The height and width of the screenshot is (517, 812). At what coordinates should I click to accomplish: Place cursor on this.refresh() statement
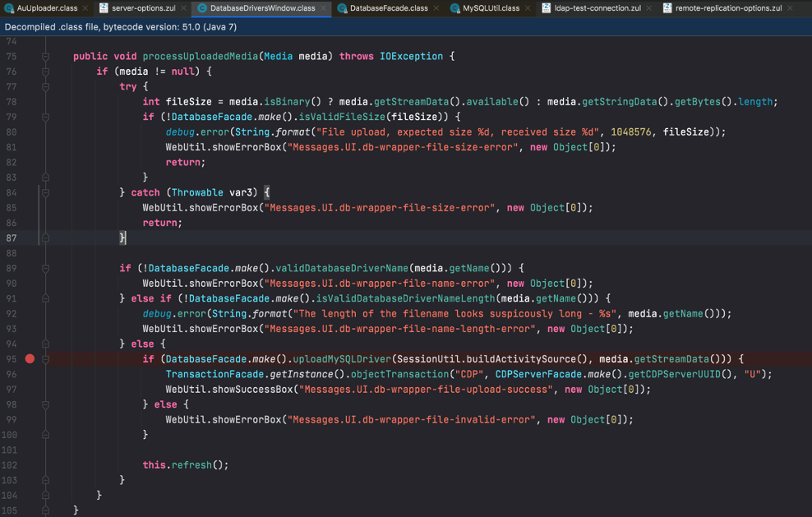[x=186, y=465]
